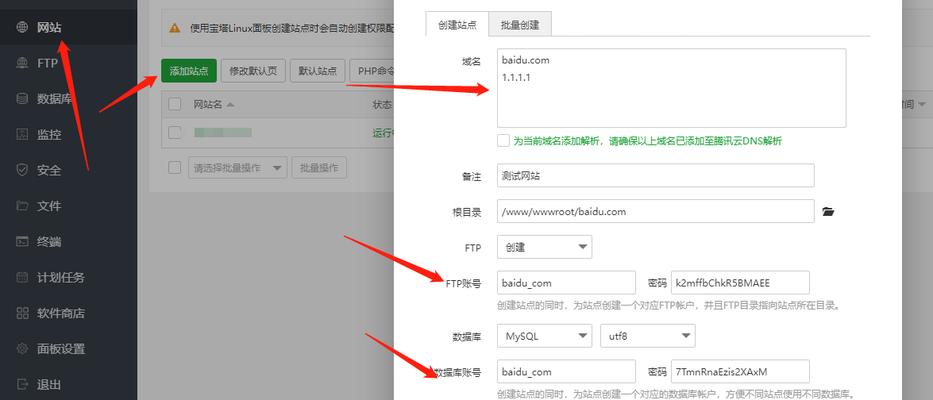The image size is (933, 400).
Task: Click the 网站名 column header
Action: tap(208, 105)
